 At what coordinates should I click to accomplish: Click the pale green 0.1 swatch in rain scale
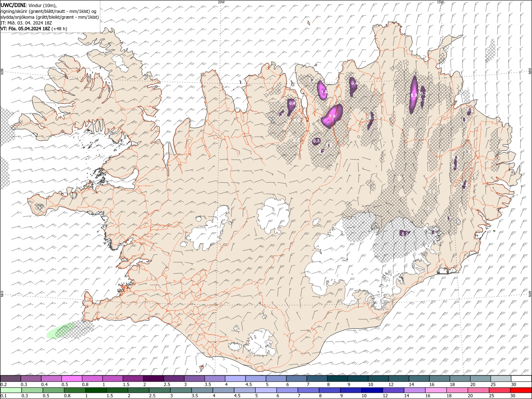click(x=11, y=390)
